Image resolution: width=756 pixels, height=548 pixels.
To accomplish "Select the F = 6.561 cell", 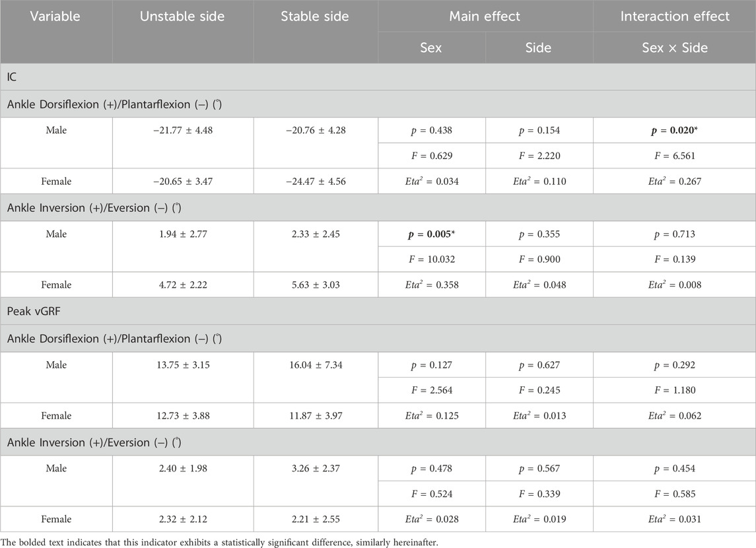I will coord(675,156).
